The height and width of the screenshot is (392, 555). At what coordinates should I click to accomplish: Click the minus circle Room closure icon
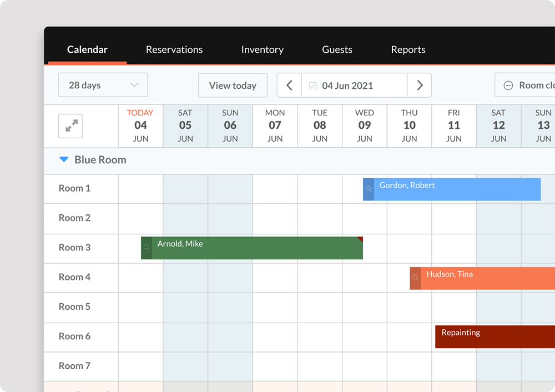[508, 86]
